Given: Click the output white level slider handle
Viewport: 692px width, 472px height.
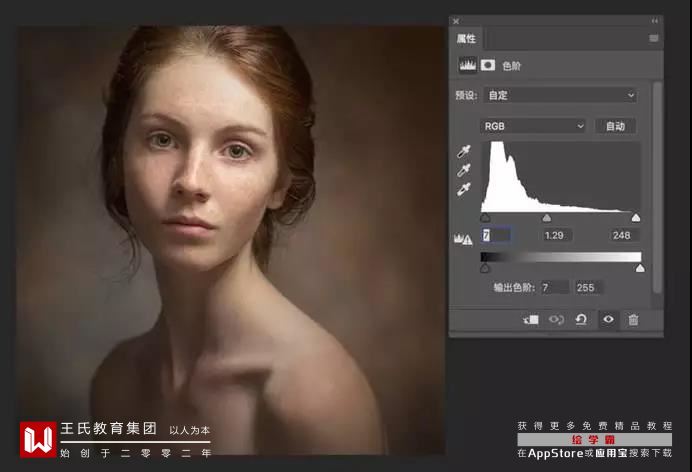Looking at the screenshot, I should click(x=640, y=268).
